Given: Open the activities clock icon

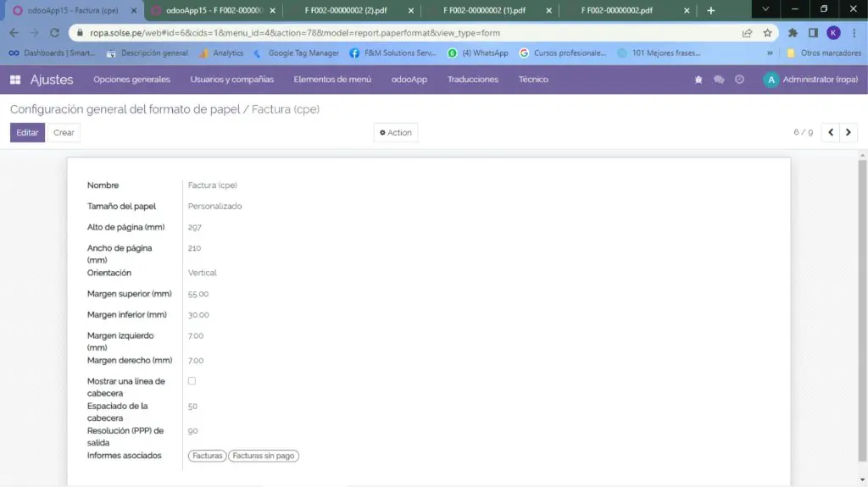Looking at the screenshot, I should (739, 80).
